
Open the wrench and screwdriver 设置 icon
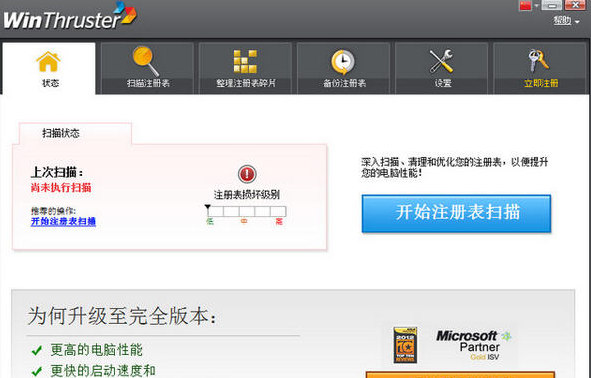click(441, 61)
